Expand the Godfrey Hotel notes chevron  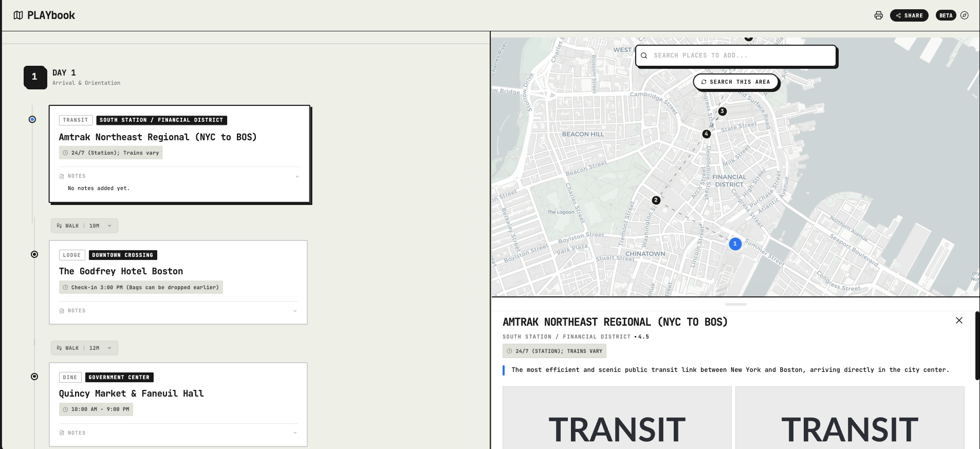tap(295, 311)
